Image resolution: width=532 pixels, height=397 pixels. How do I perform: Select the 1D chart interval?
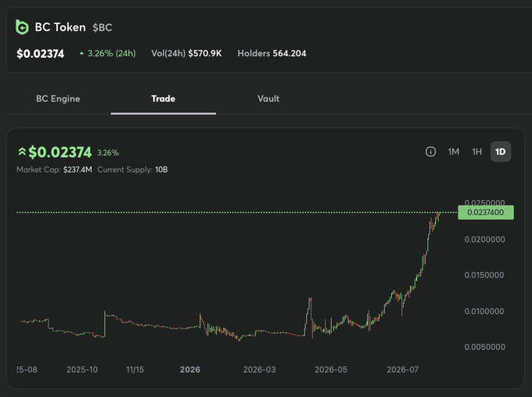tap(501, 152)
